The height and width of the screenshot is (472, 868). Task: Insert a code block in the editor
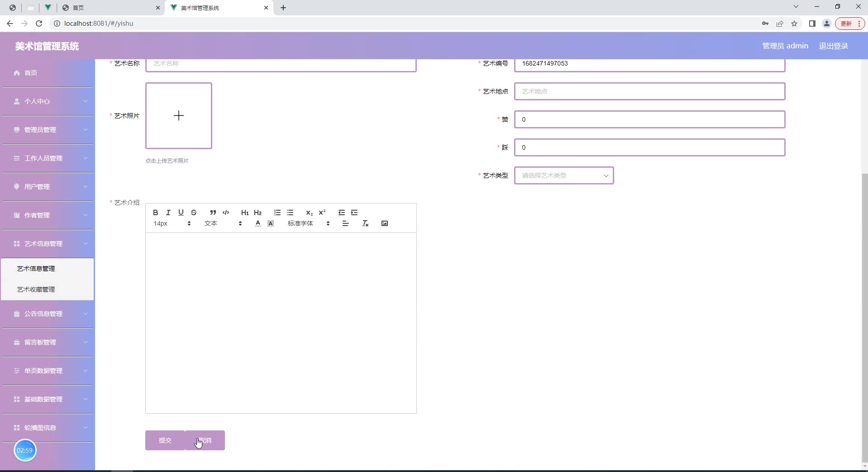point(226,212)
